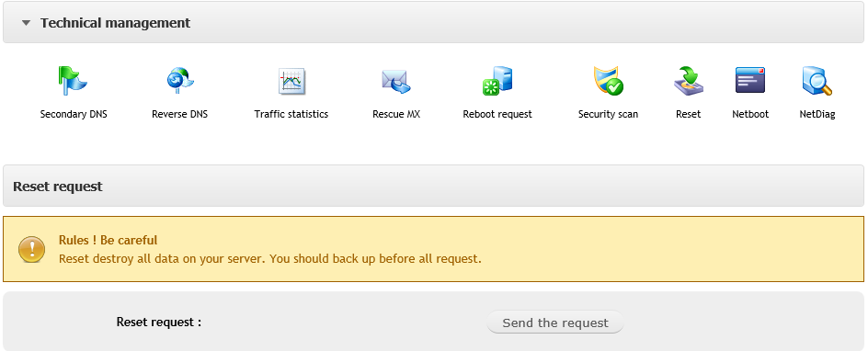The image size is (868, 351).
Task: Go to the Traffic statistics label
Action: [x=291, y=115]
